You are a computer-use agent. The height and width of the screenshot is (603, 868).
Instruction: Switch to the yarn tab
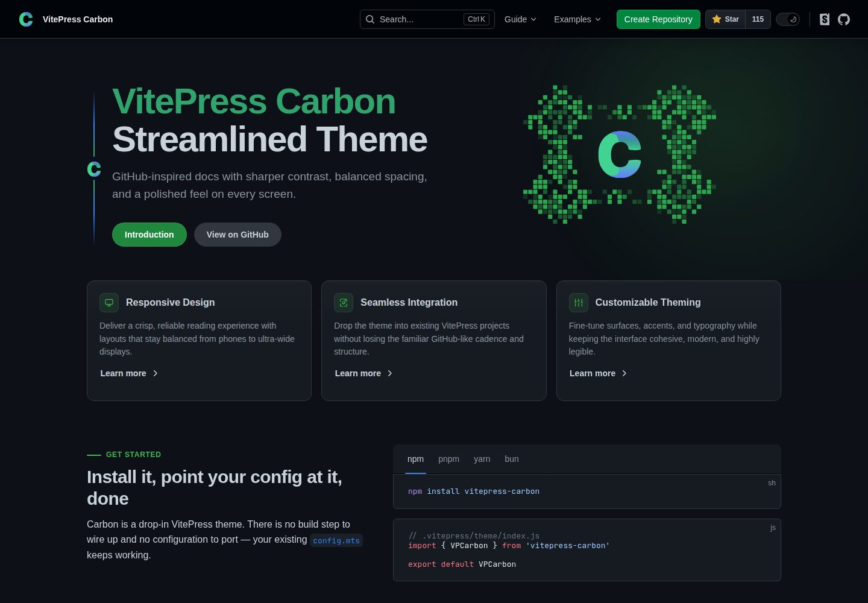click(482, 459)
